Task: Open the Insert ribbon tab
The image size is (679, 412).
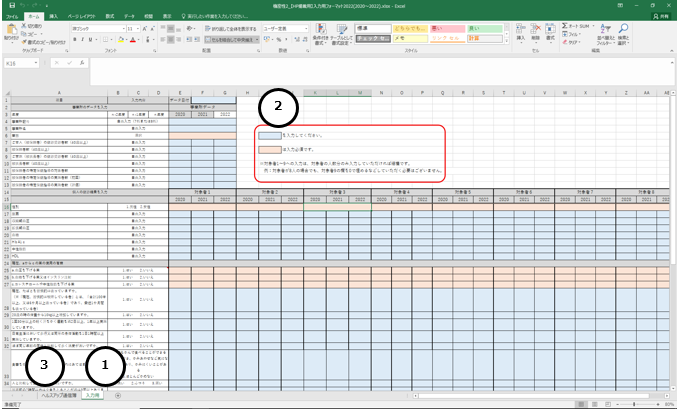Action: [56, 17]
